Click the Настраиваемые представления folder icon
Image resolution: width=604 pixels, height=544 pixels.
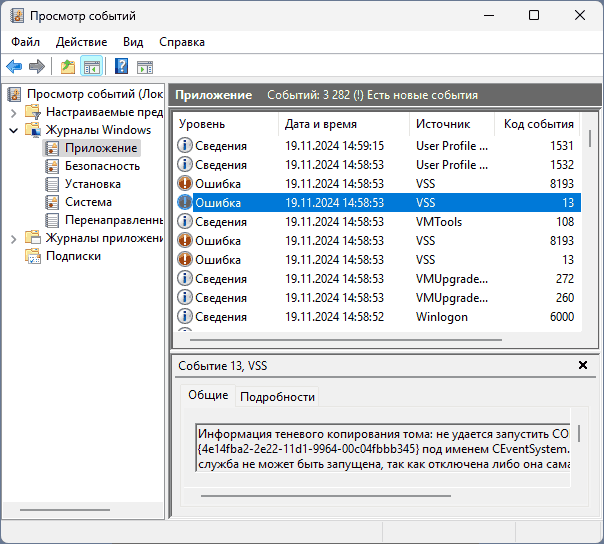(33, 112)
